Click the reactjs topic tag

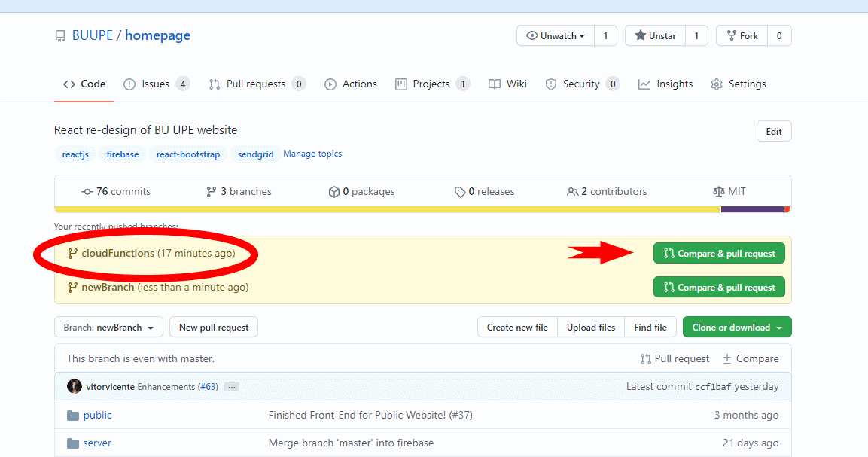(75, 154)
